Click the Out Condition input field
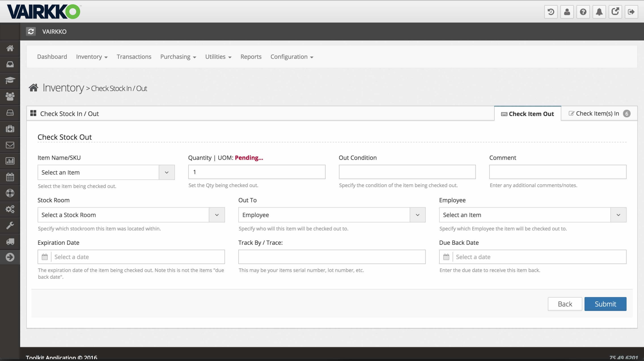644x361 pixels. (x=407, y=172)
